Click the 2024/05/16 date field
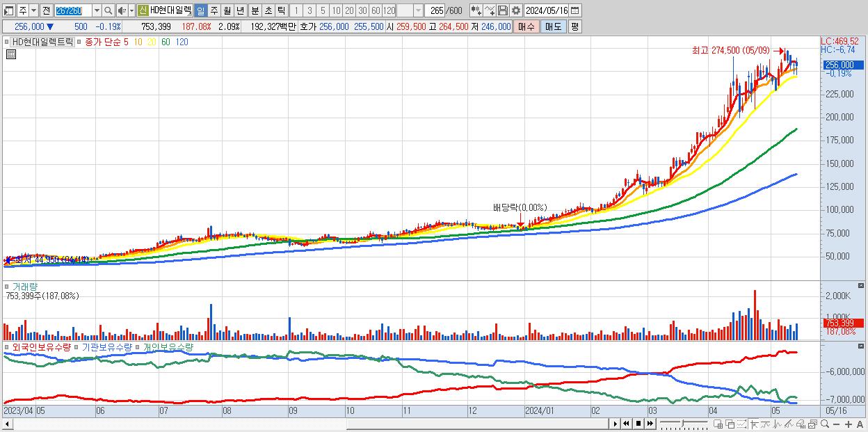The height and width of the screenshot is (432, 868). click(547, 10)
